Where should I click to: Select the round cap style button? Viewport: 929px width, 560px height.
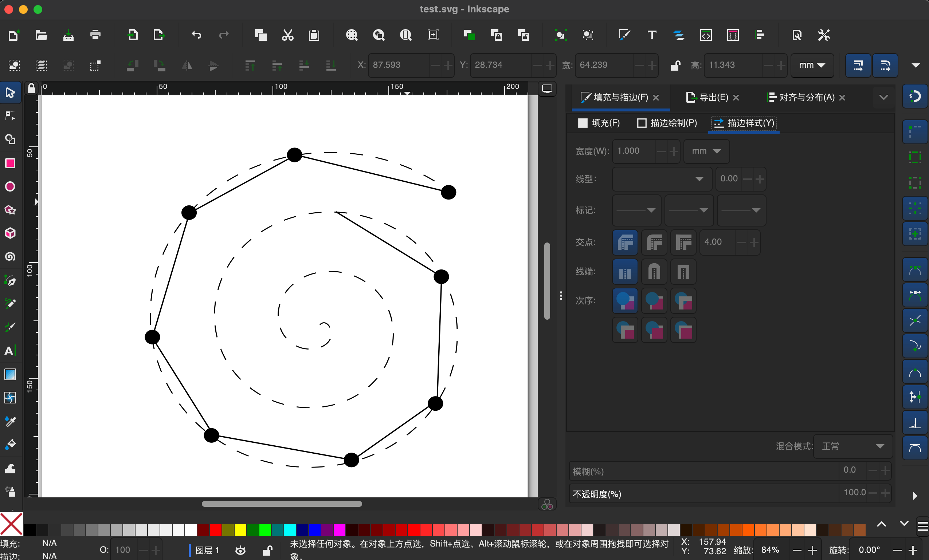[x=654, y=271]
